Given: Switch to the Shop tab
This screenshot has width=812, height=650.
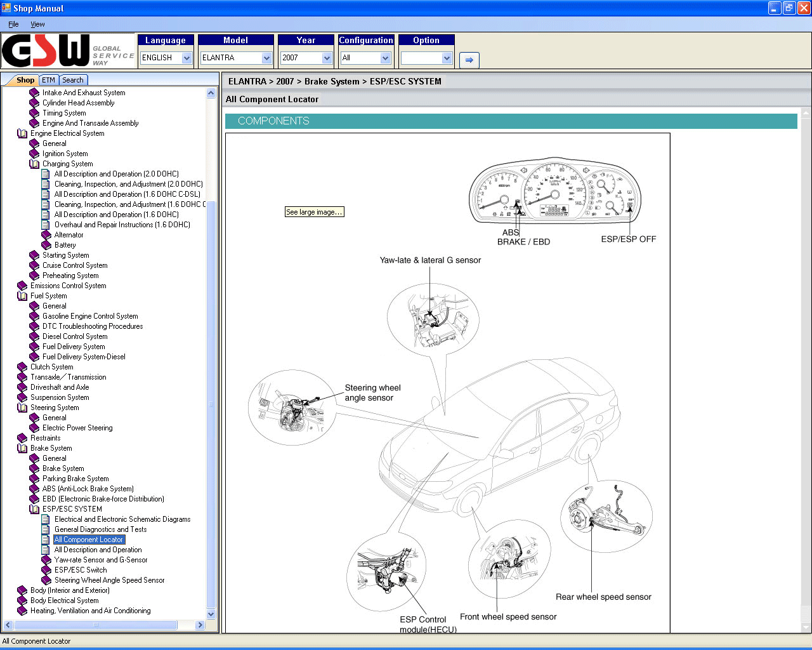Looking at the screenshot, I should [24, 80].
